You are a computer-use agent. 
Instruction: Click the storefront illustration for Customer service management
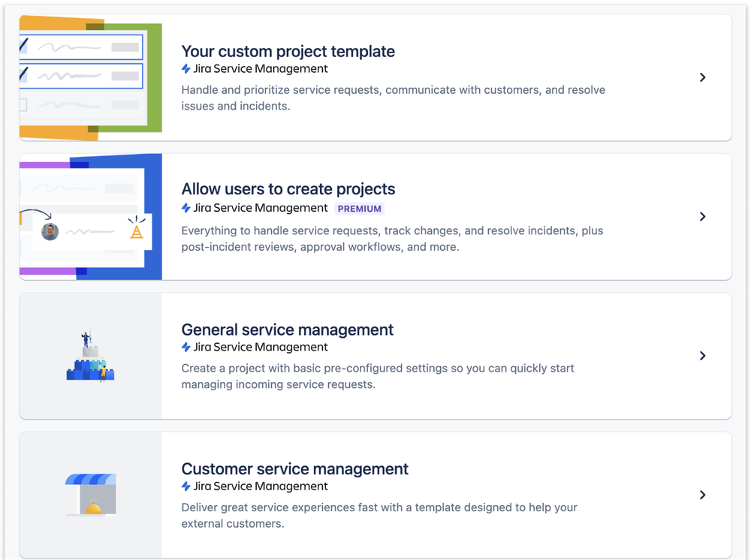click(90, 494)
